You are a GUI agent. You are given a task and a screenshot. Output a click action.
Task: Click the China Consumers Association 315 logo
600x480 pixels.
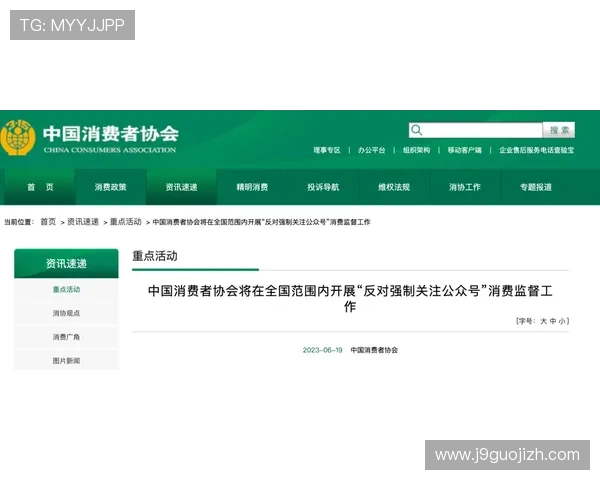pyautogui.click(x=18, y=137)
